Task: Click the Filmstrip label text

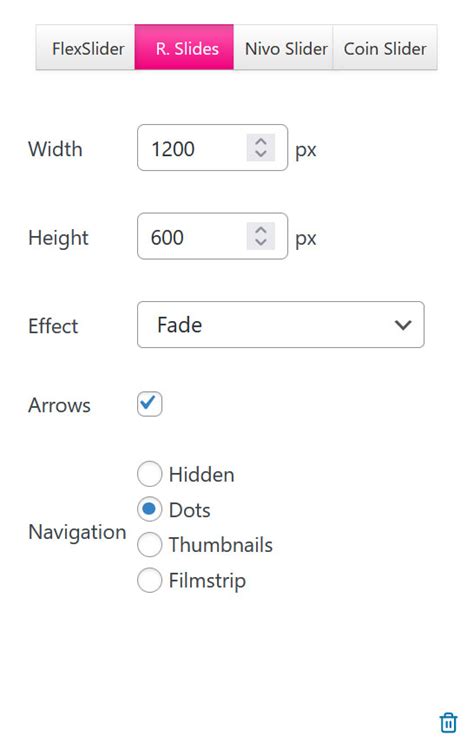Action: tap(207, 581)
